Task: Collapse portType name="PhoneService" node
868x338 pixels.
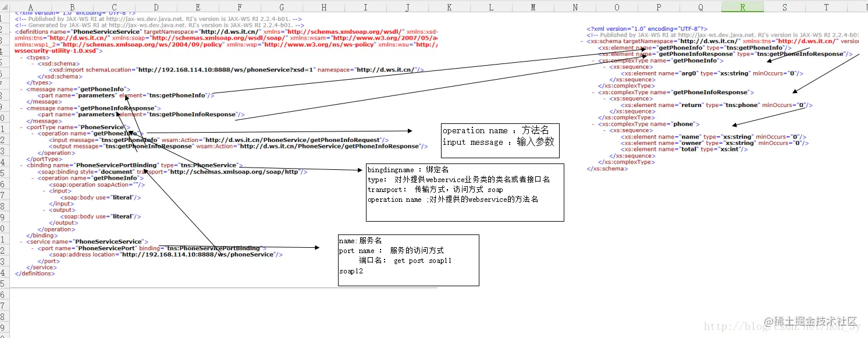Action: (22, 127)
